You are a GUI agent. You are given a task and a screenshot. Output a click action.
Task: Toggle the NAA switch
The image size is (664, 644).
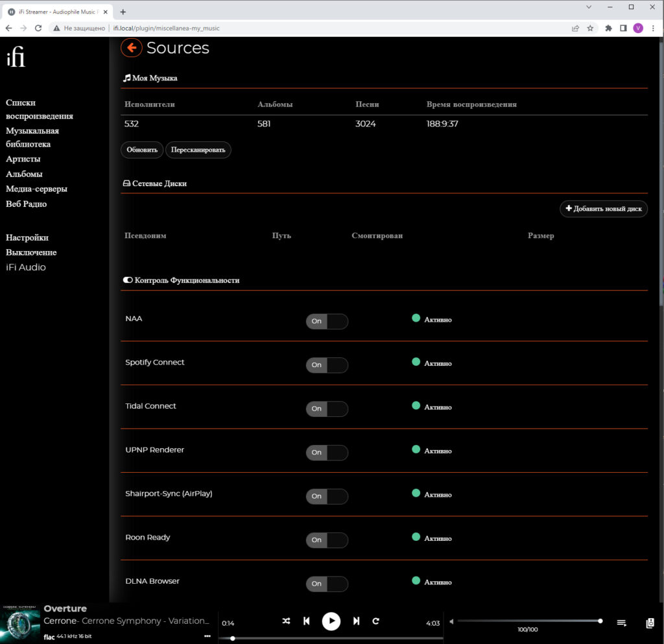[327, 322]
